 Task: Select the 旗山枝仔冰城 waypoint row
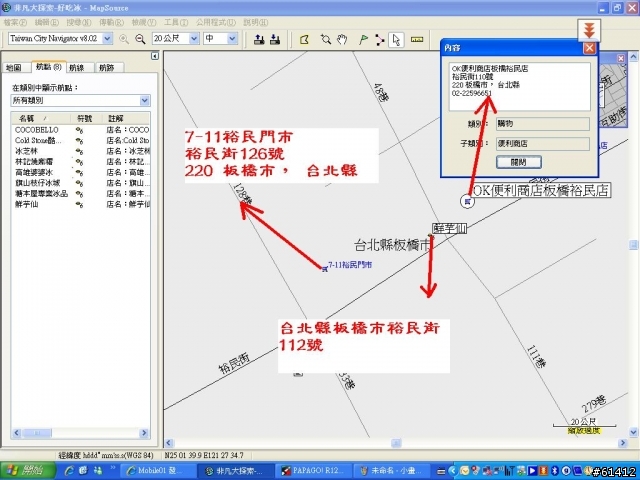coord(81,183)
